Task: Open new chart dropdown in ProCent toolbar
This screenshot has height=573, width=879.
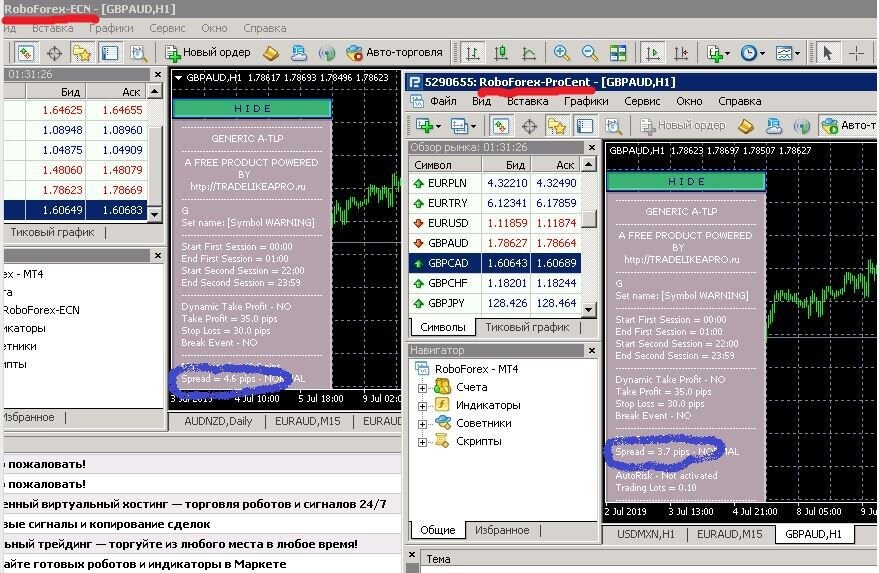Action: (429, 126)
